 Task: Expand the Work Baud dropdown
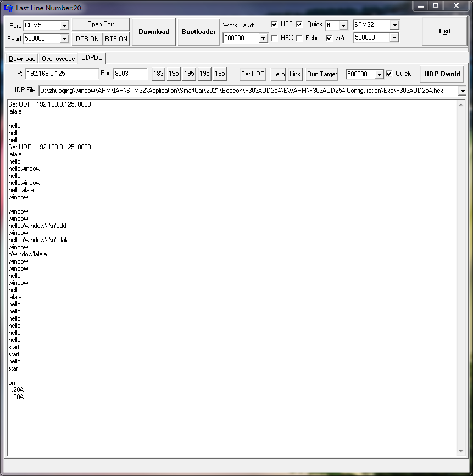pyautogui.click(x=263, y=38)
